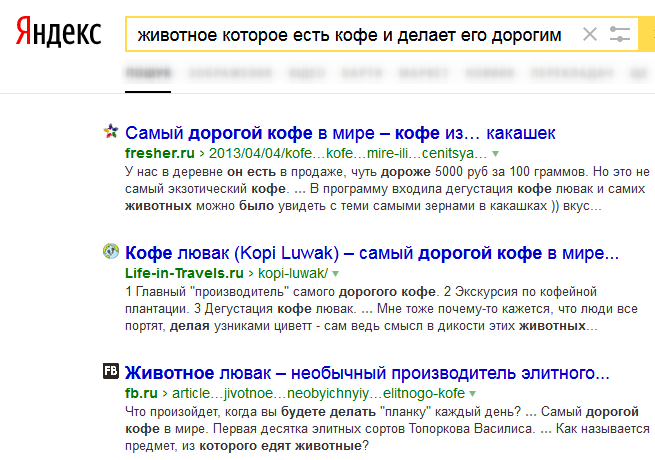Open the kopi-luwak/ URL path link

pos(293,273)
